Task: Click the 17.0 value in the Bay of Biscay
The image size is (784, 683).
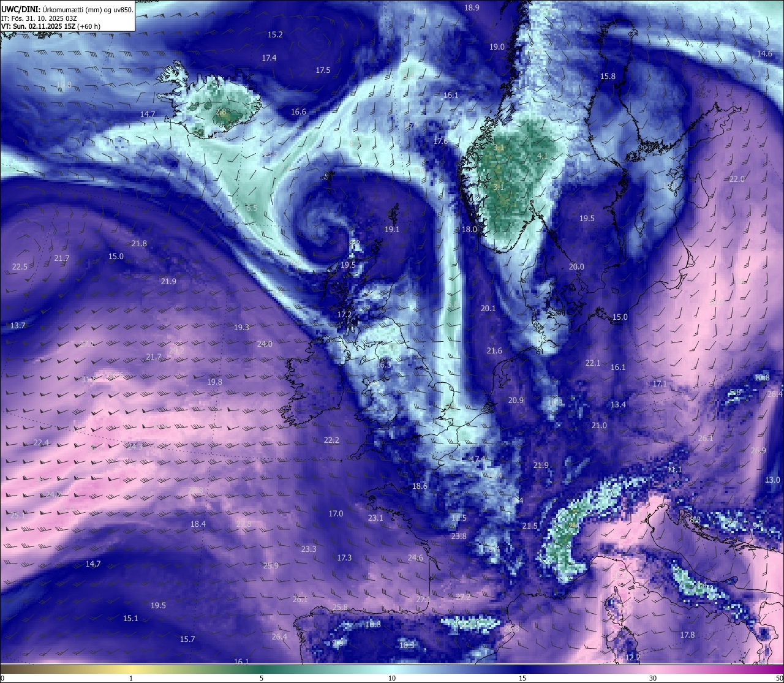Action: pyautogui.click(x=336, y=514)
